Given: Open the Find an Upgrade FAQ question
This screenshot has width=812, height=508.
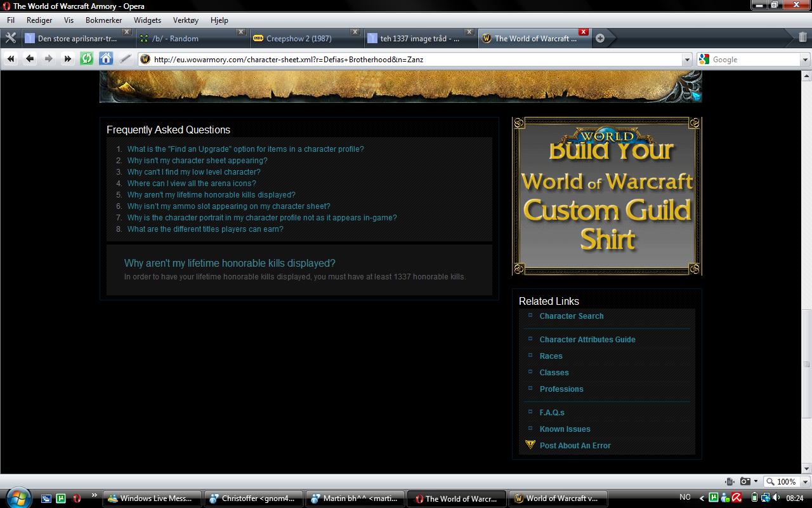Looking at the screenshot, I should point(246,149).
